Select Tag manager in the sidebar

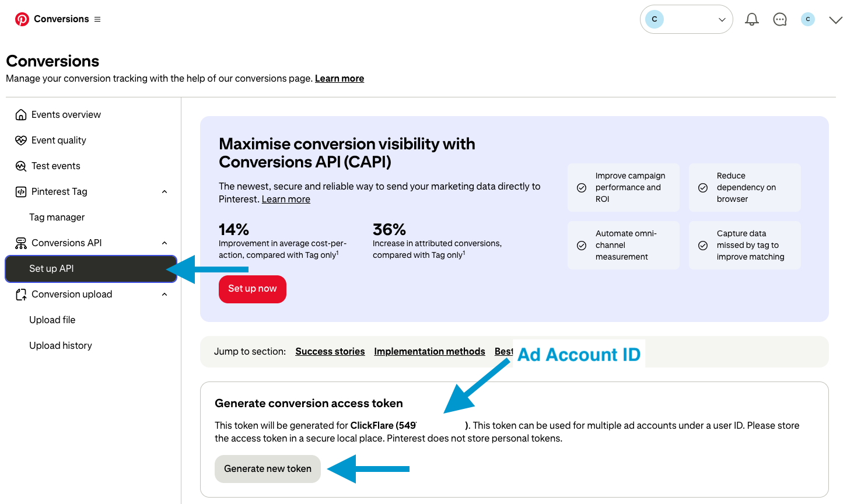tap(57, 218)
